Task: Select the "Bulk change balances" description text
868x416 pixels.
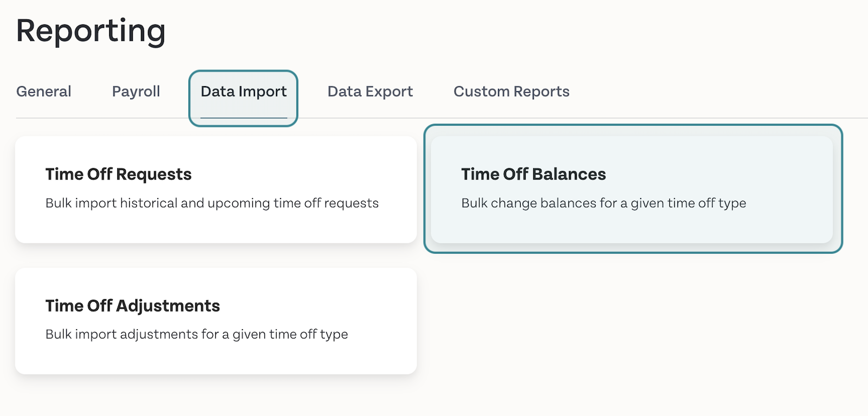Action: tap(604, 203)
